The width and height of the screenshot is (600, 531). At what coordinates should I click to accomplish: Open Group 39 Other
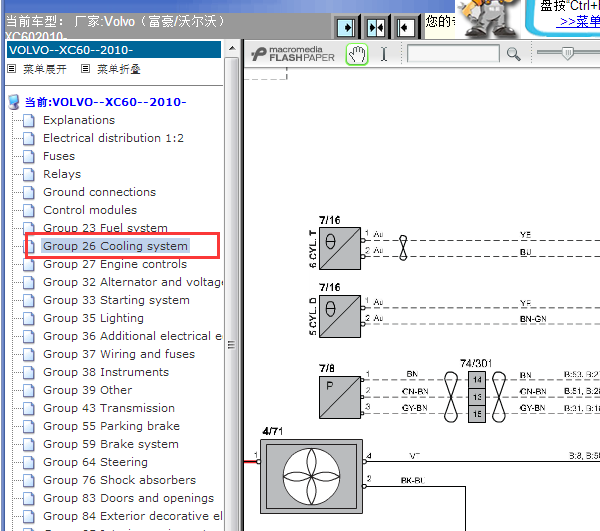point(88,390)
